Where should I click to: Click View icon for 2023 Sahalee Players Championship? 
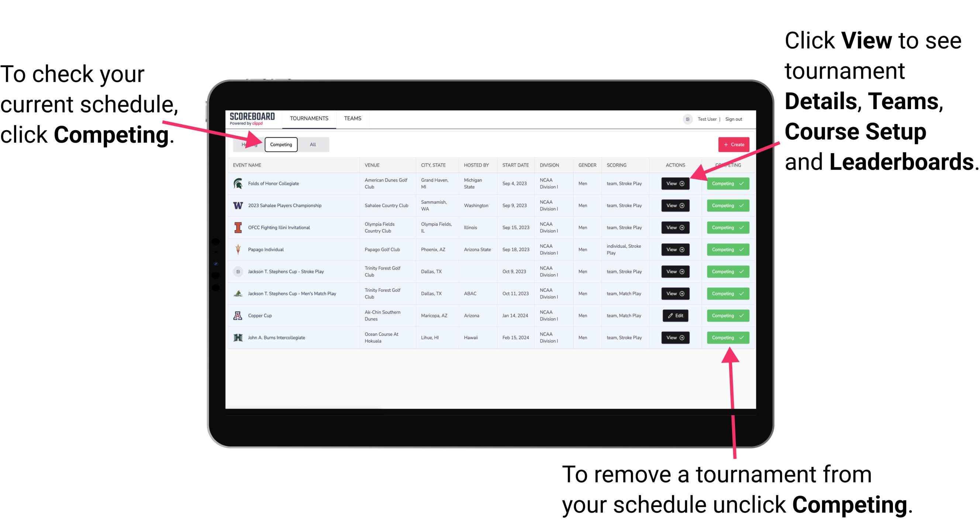pyautogui.click(x=675, y=205)
